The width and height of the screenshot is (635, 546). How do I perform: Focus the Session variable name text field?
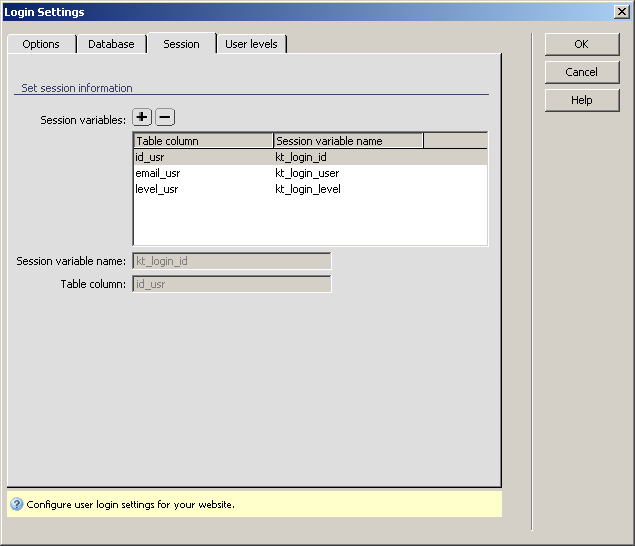pyautogui.click(x=231, y=261)
